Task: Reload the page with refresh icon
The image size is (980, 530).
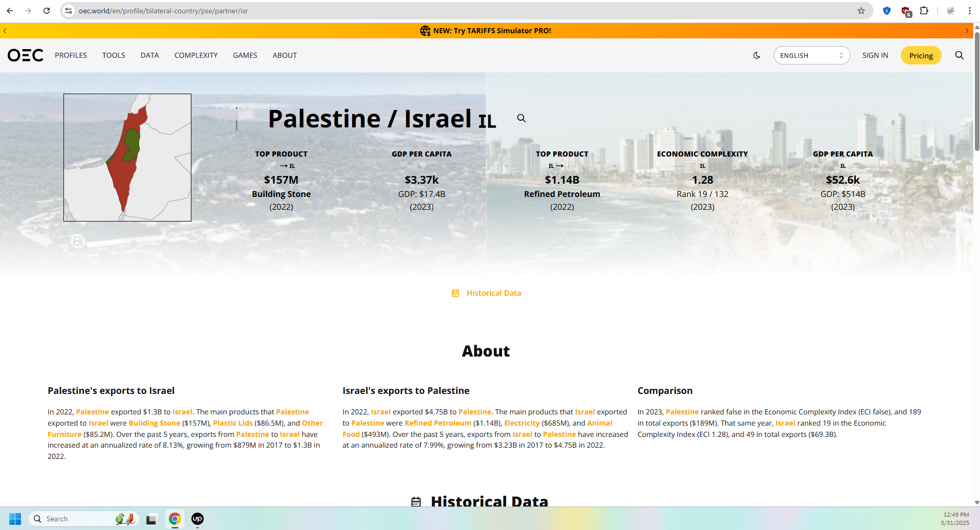Action: 47,11
